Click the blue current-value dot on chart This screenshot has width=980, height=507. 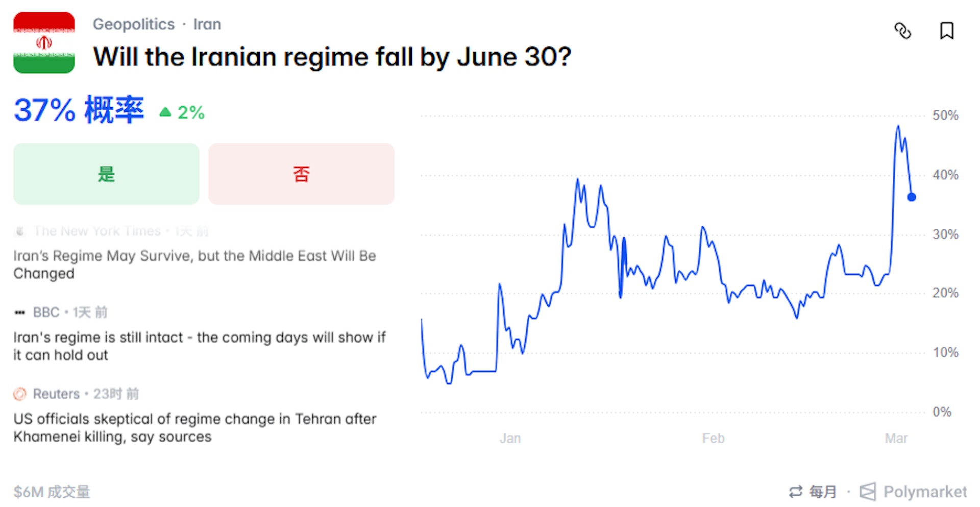pos(912,197)
